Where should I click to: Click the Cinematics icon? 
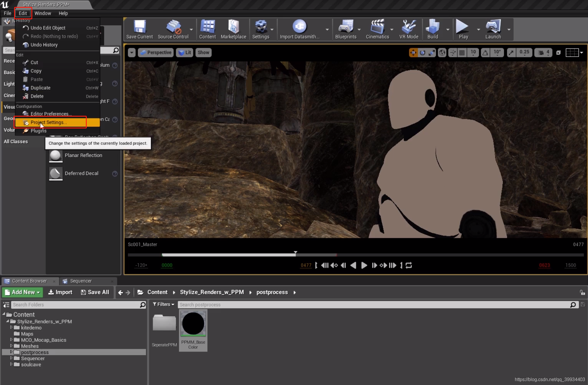tap(378, 29)
